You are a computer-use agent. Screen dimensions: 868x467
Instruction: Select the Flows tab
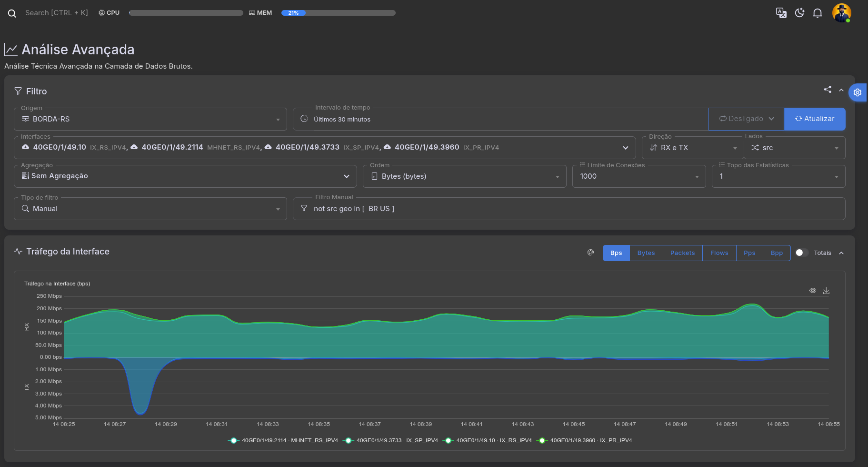[x=719, y=253]
